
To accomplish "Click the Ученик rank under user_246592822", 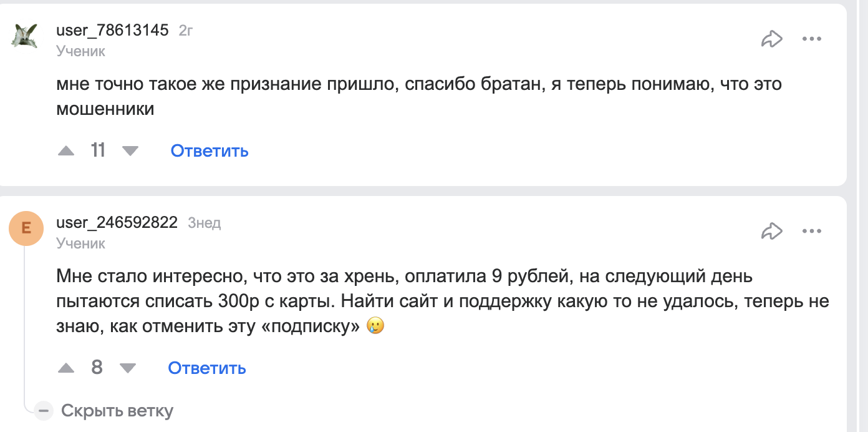I will tap(80, 243).
